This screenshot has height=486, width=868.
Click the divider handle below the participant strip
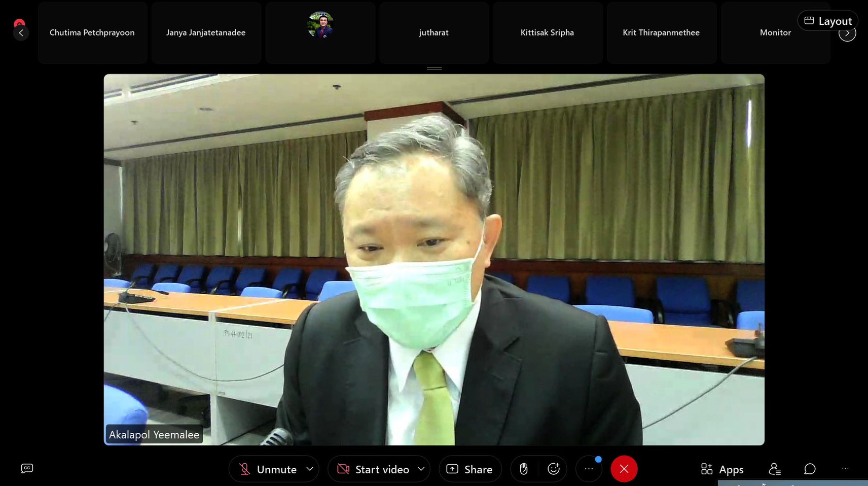pos(434,68)
